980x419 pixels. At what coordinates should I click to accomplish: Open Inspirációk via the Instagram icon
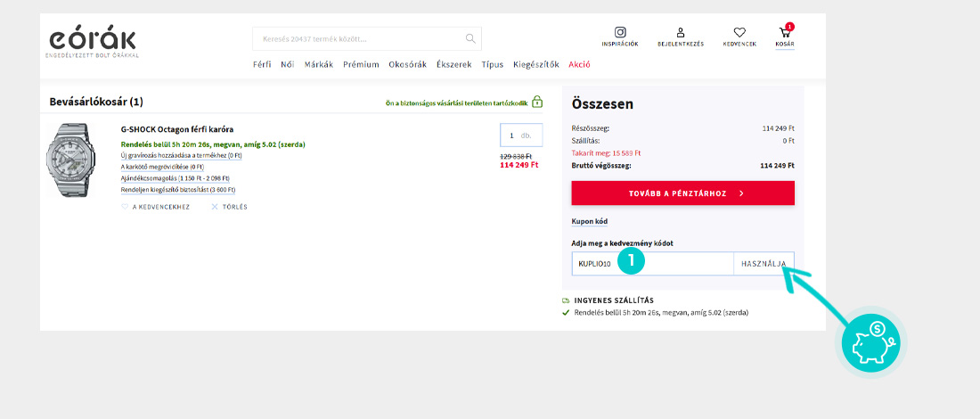pos(620,32)
